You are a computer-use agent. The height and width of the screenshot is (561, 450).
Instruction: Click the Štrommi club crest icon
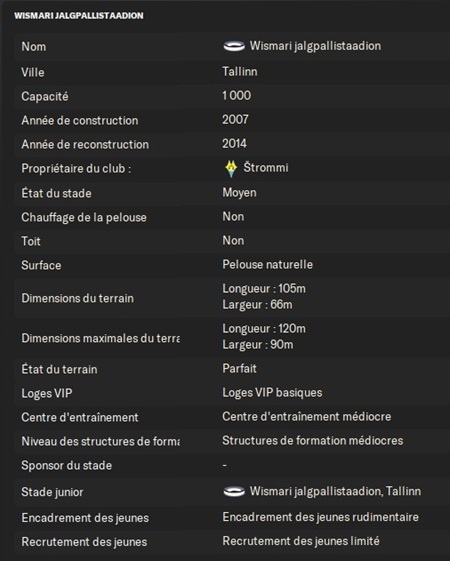point(231,169)
